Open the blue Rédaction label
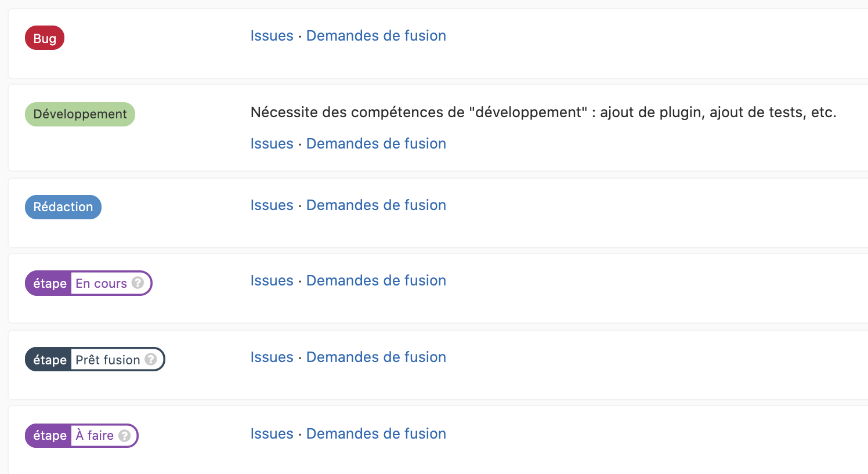Image resolution: width=868 pixels, height=474 pixels. pos(63,207)
